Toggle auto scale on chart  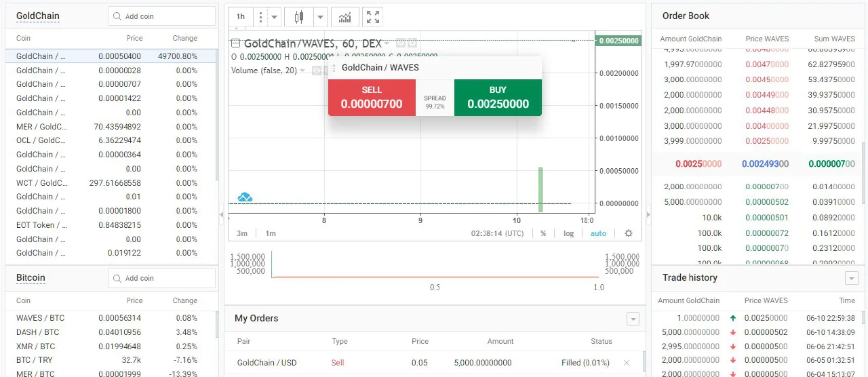[x=598, y=233]
